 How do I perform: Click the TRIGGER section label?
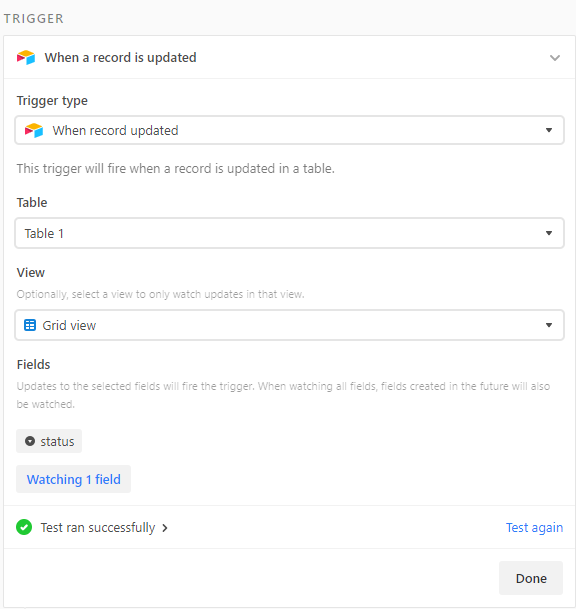click(x=34, y=19)
